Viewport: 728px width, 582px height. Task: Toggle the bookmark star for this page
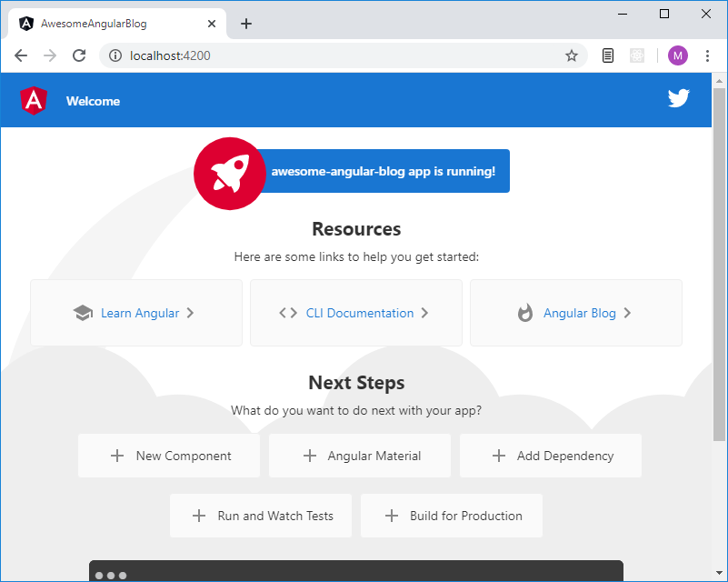(x=572, y=55)
